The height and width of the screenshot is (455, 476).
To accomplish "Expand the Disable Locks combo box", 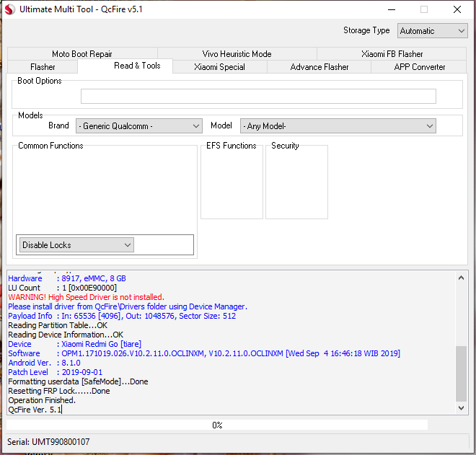I will (76, 245).
